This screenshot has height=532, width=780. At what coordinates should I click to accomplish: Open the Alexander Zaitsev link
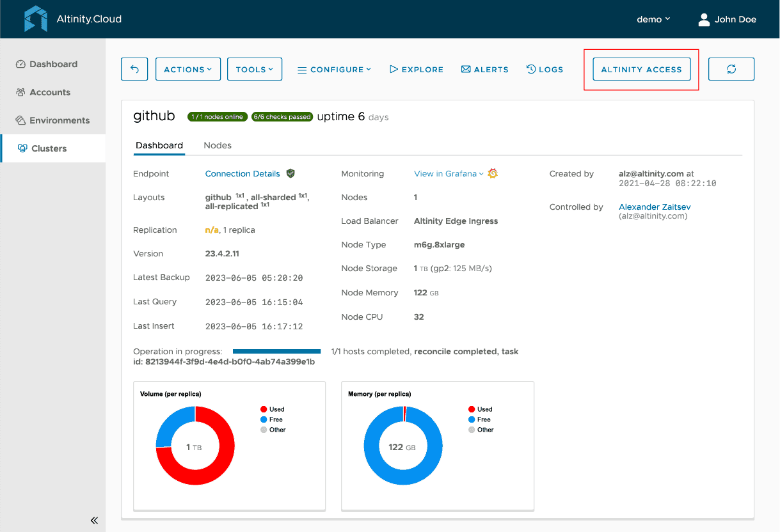coord(655,207)
